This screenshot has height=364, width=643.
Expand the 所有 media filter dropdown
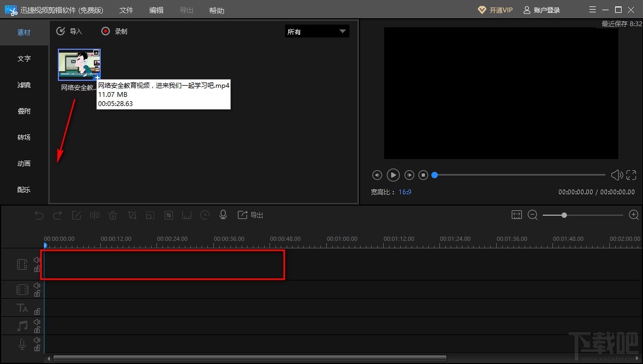tap(317, 32)
